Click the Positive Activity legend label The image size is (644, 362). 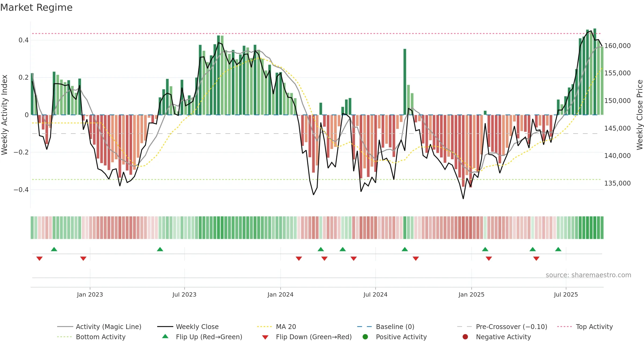point(401,337)
